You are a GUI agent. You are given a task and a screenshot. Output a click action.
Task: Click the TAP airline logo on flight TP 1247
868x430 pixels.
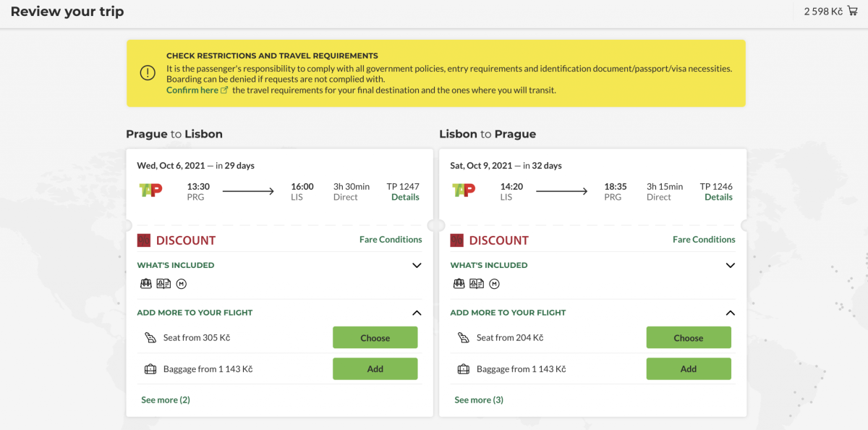(150, 190)
